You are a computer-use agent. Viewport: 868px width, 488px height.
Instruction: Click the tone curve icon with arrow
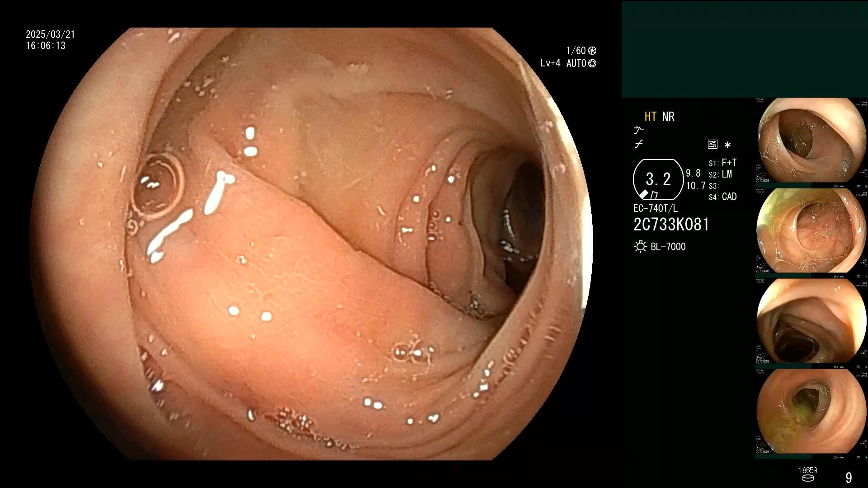[638, 130]
